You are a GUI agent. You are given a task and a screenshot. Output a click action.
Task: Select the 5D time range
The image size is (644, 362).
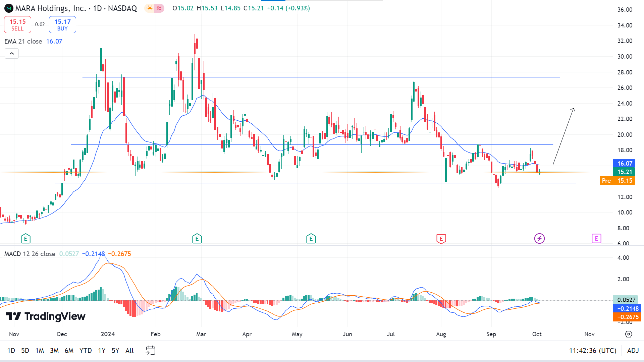click(25, 351)
